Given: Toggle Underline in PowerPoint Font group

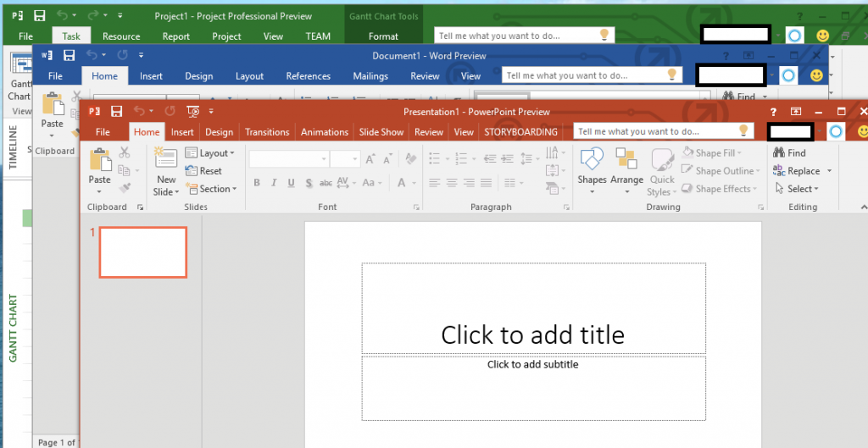Looking at the screenshot, I should (x=292, y=183).
